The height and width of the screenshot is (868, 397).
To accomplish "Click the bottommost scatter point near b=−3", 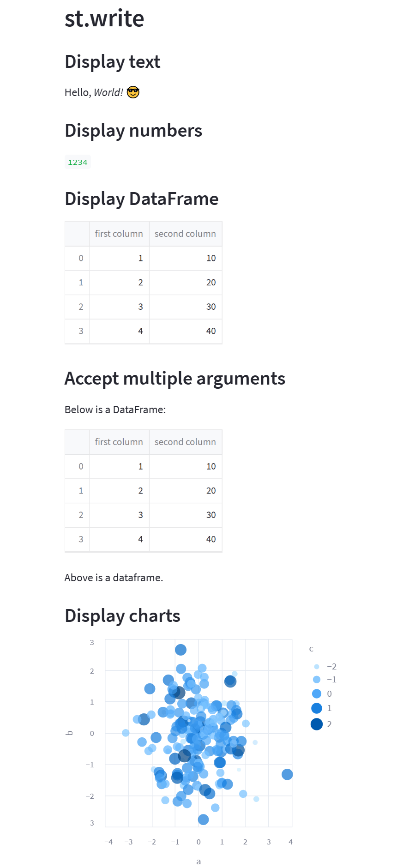I will point(203,820).
